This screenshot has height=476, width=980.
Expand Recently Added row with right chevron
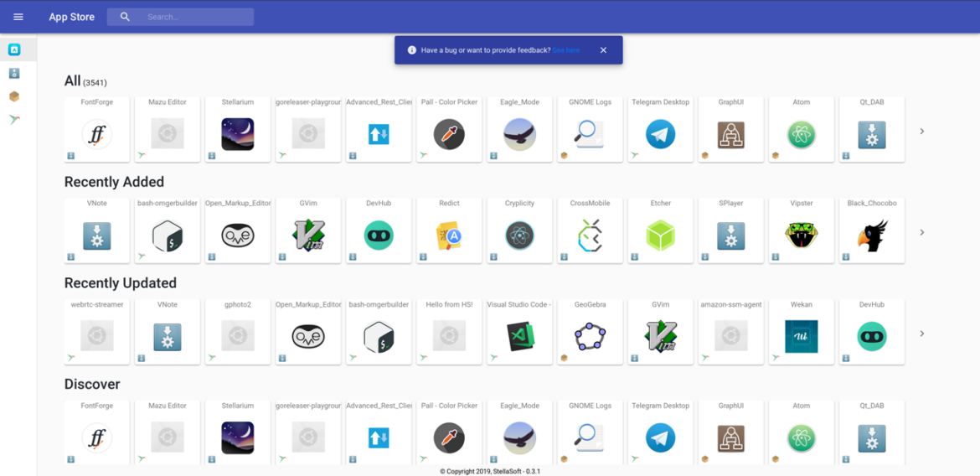pyautogui.click(x=922, y=233)
